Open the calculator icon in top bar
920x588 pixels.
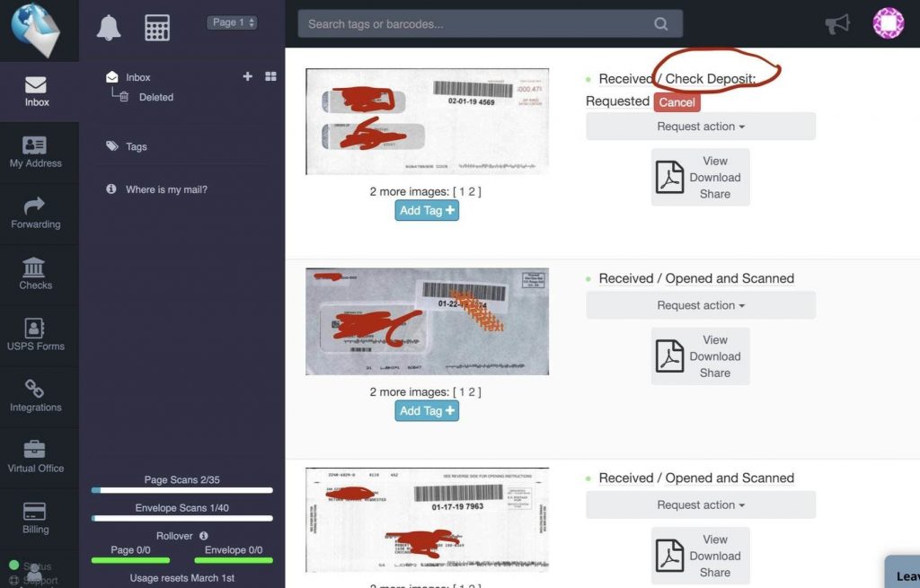pyautogui.click(x=157, y=28)
